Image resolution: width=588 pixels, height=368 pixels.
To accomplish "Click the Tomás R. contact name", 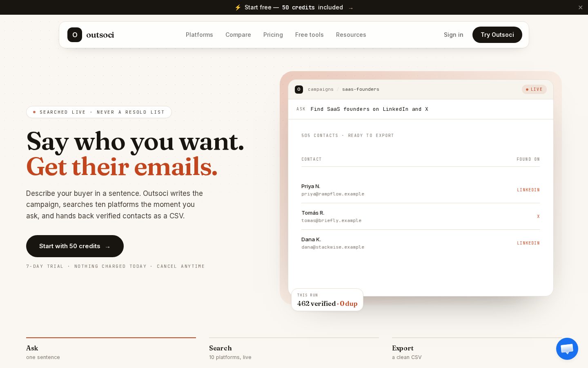I will point(313,213).
